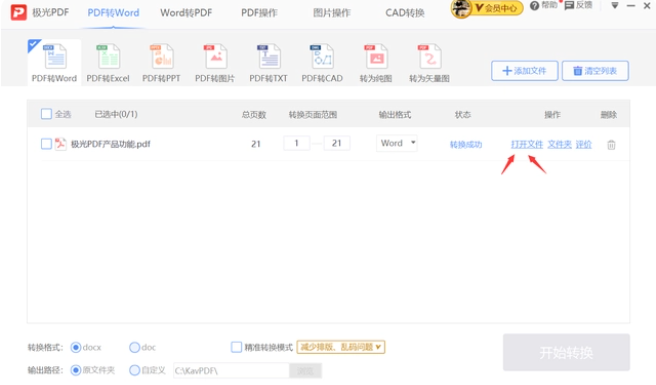Click the 状态 column header
656x385 pixels.
click(x=463, y=115)
